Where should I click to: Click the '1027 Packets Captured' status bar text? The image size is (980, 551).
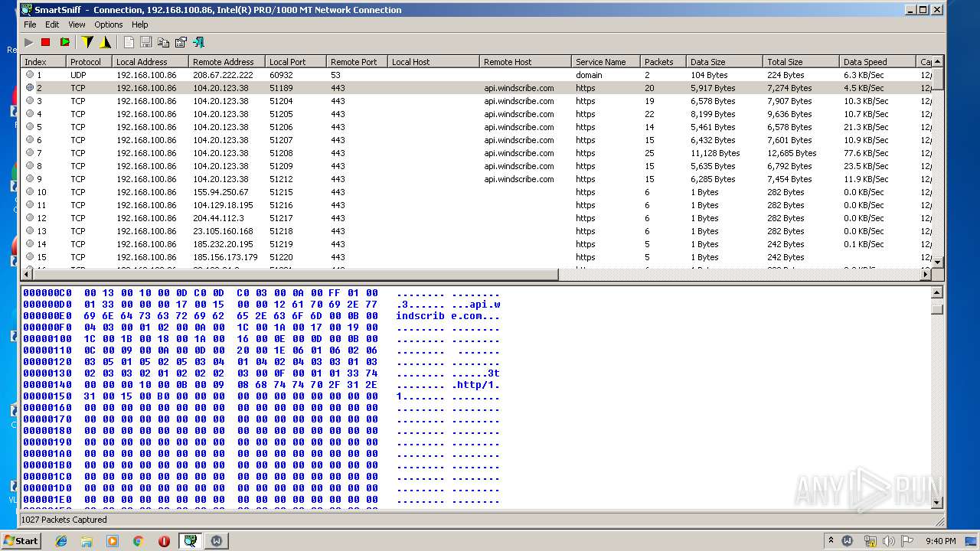click(x=64, y=520)
